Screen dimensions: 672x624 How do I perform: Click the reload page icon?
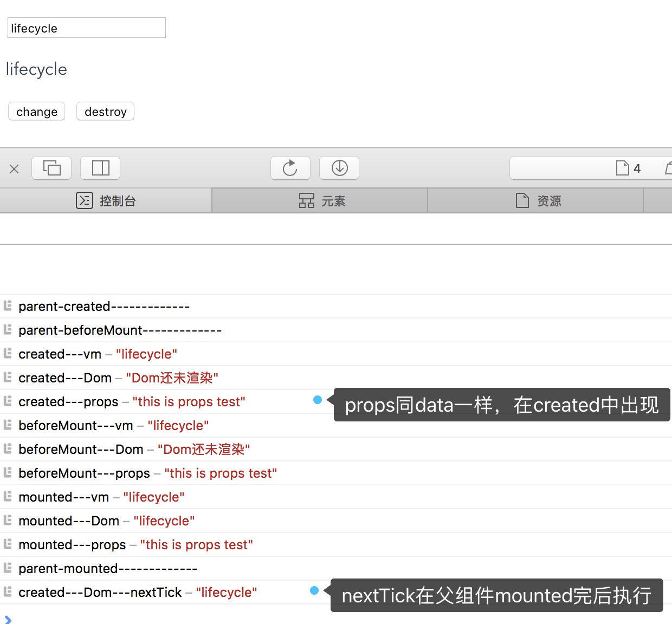(290, 168)
